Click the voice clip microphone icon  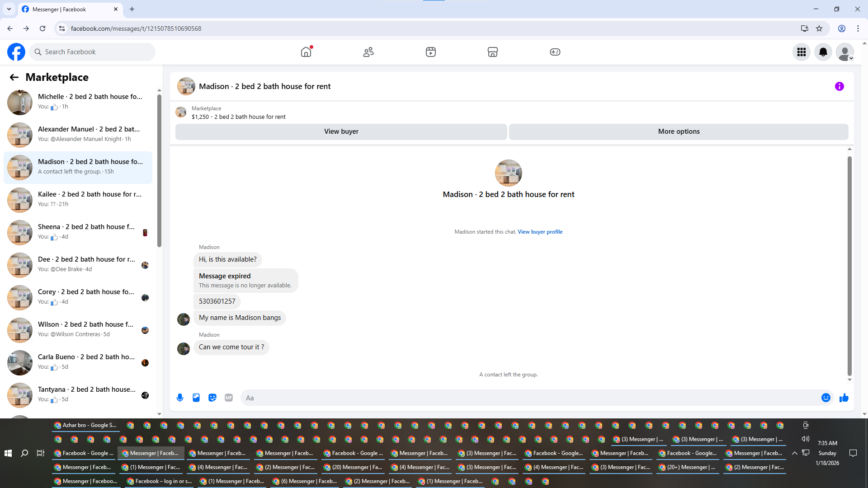pyautogui.click(x=180, y=398)
